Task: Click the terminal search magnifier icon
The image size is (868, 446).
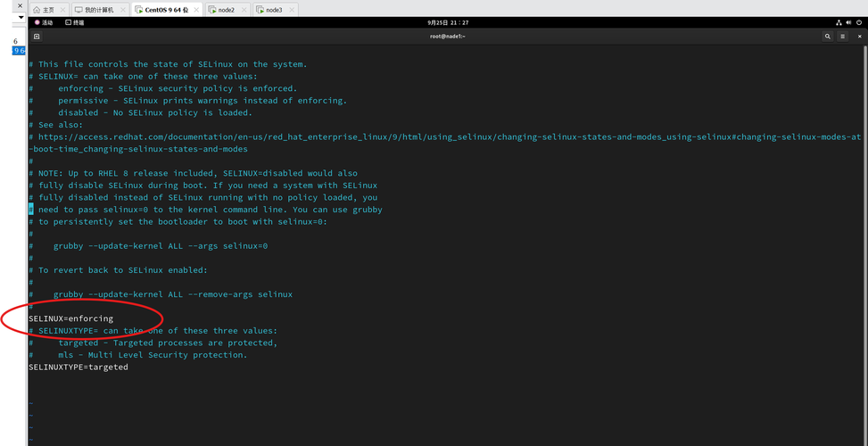Action: 828,37
